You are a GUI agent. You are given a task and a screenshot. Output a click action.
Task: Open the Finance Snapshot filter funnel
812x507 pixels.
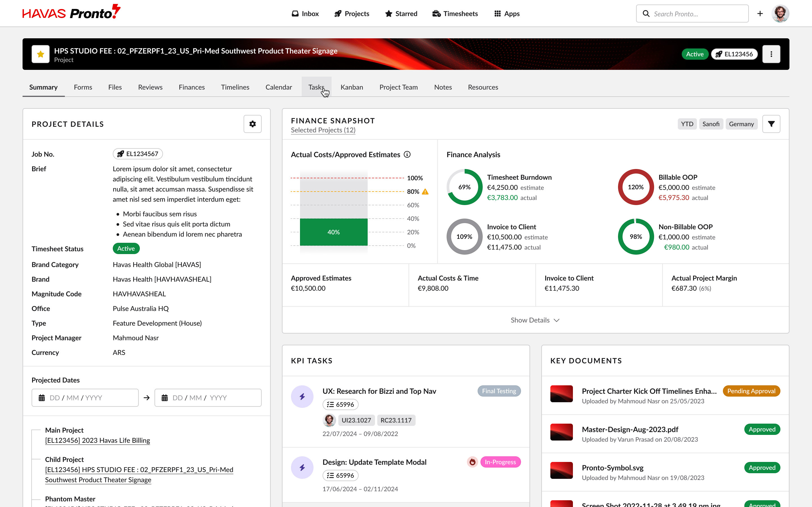[771, 124]
